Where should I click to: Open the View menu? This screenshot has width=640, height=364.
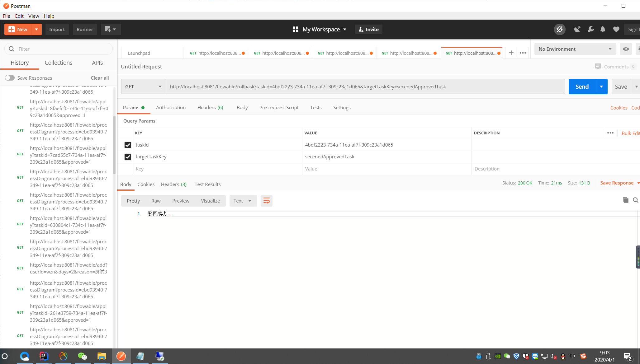[34, 16]
